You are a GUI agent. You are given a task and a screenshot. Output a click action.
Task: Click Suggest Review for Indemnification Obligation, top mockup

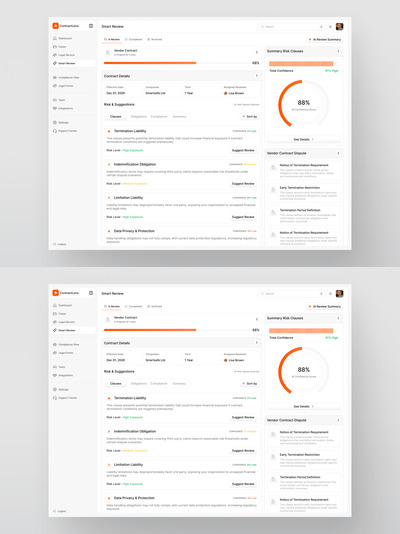coord(243,184)
